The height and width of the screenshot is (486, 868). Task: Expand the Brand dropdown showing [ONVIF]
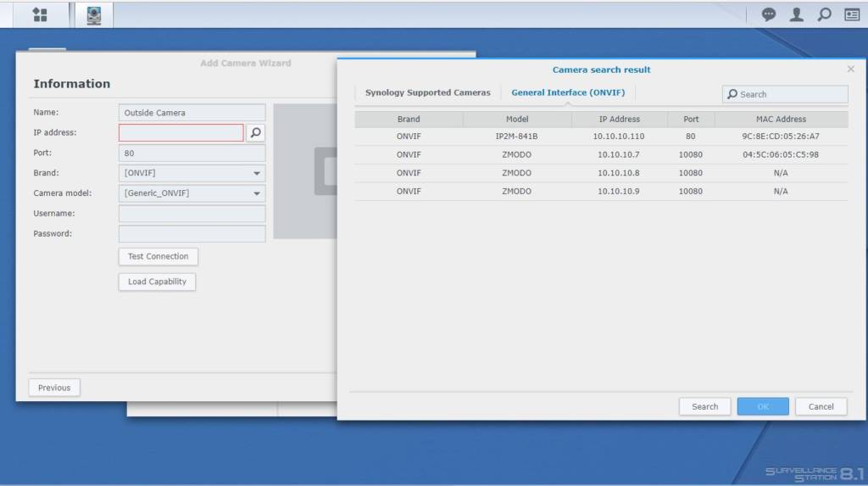pyautogui.click(x=257, y=173)
